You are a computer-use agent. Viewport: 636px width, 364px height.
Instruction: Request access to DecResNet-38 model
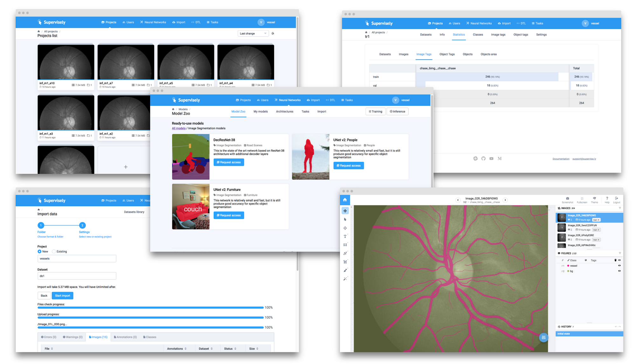[229, 162]
